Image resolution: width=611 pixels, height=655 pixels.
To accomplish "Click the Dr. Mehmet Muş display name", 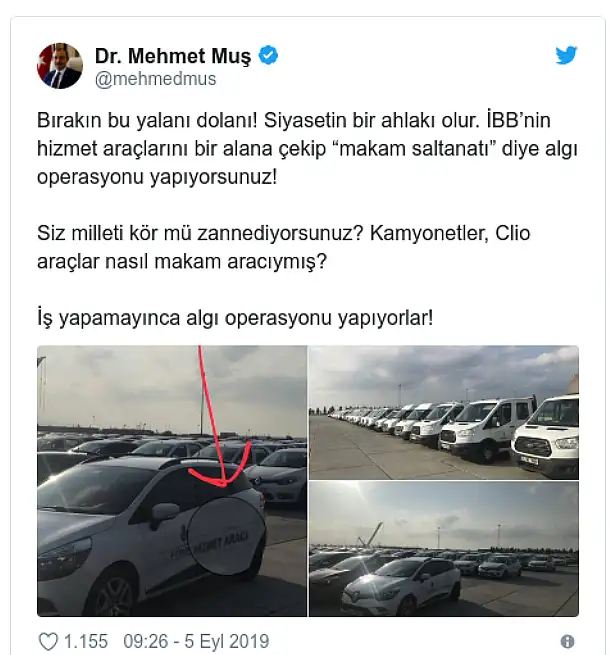I will tap(173, 56).
